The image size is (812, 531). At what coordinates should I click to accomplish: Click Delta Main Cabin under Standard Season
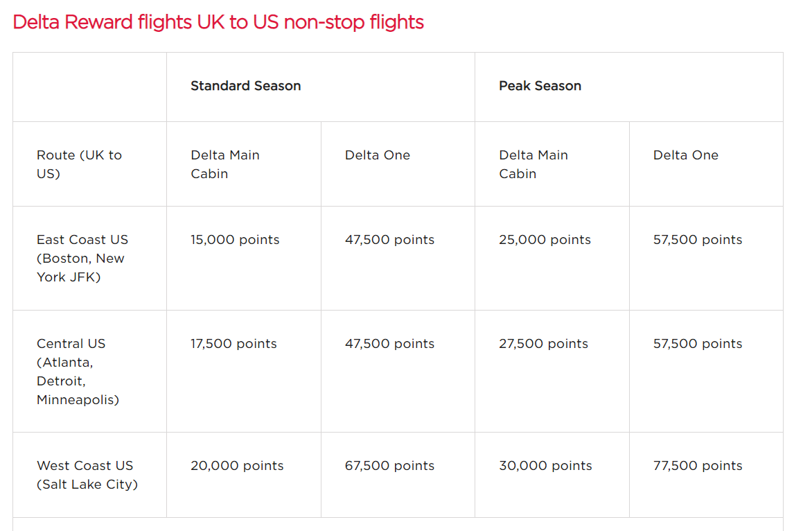[225, 164]
